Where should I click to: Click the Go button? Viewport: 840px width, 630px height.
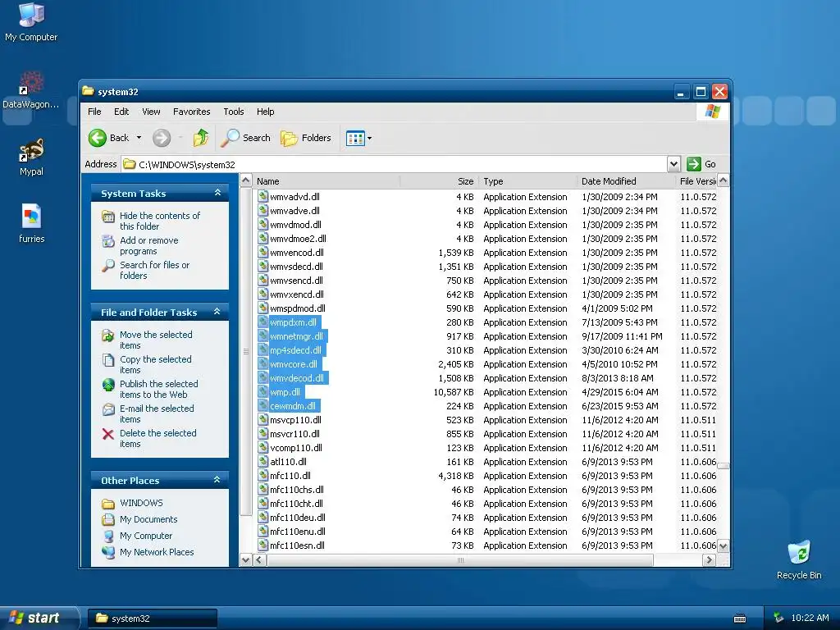[702, 164]
